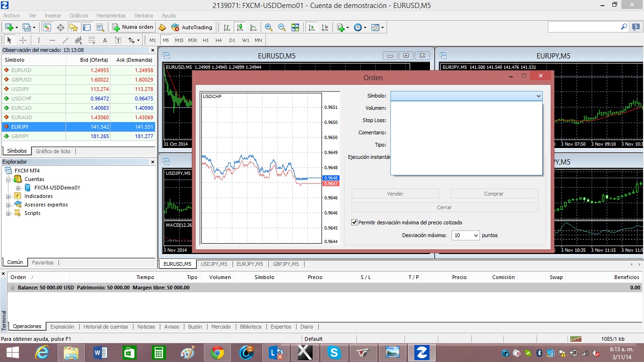
Task: Draw a vertical line tool
Action: [39, 40]
